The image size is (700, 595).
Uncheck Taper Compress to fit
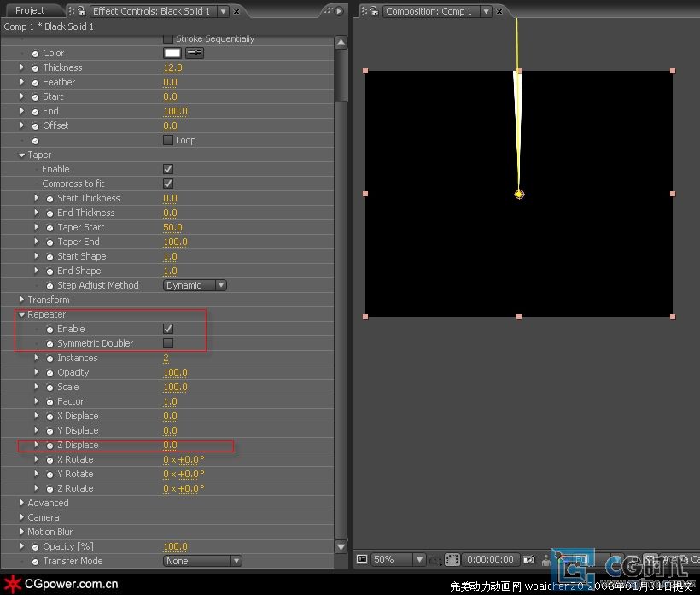pos(168,184)
